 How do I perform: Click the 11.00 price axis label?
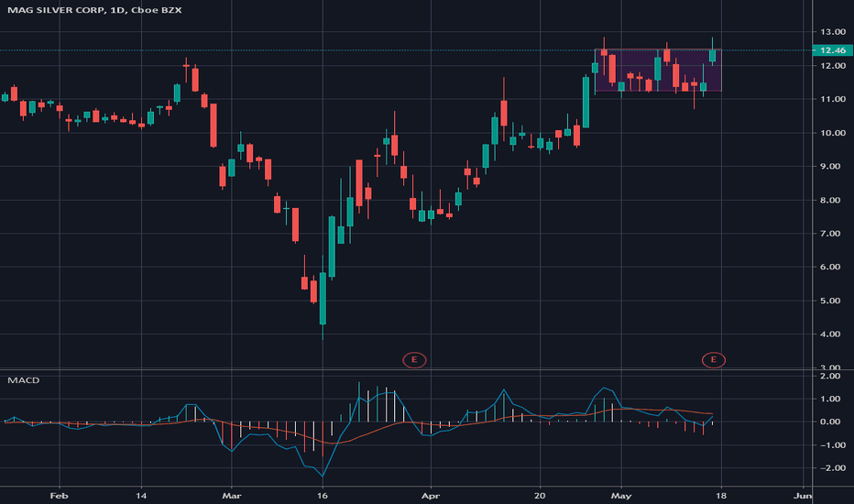(x=833, y=99)
